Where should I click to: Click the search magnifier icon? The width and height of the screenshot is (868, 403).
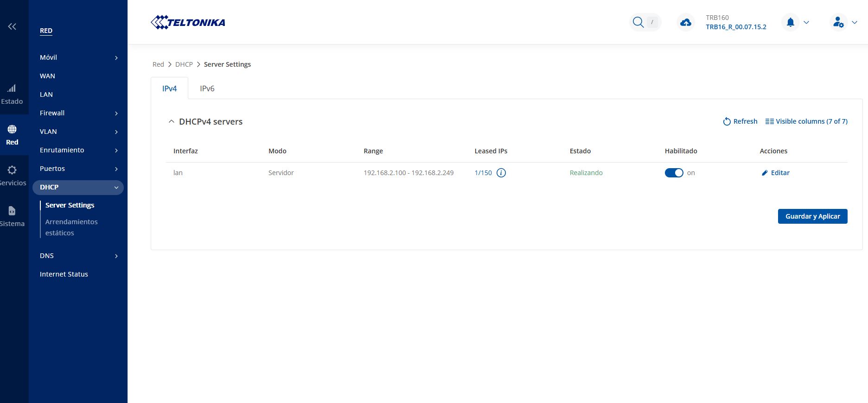638,22
